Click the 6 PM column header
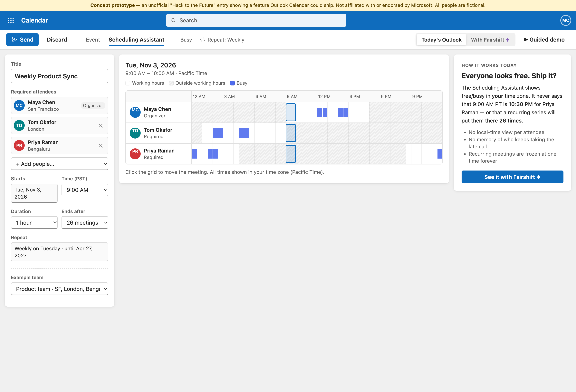 click(x=386, y=96)
